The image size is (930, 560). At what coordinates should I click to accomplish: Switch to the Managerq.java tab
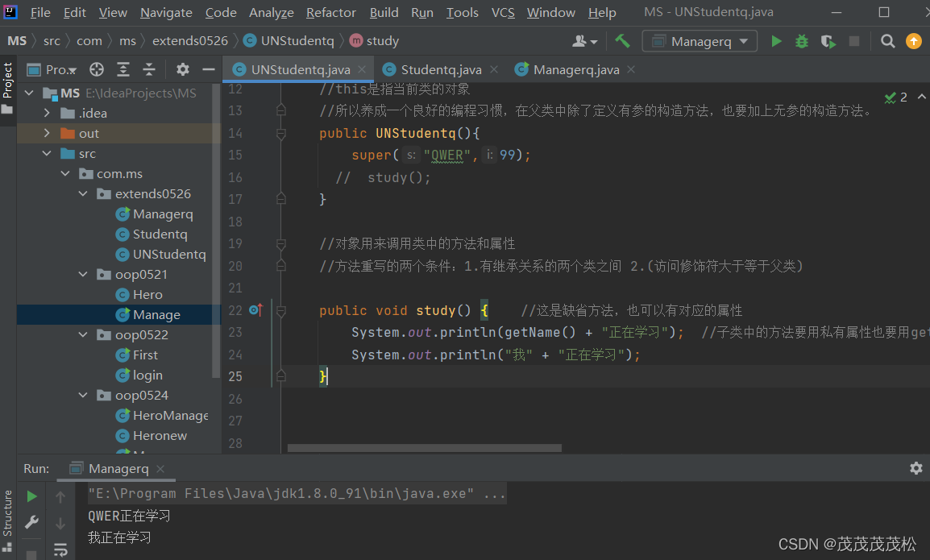[576, 70]
